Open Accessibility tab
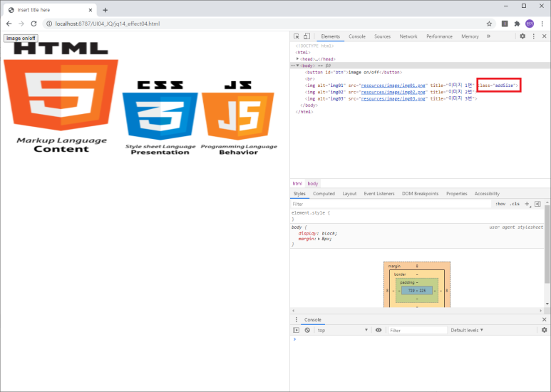551x392 pixels. [487, 194]
